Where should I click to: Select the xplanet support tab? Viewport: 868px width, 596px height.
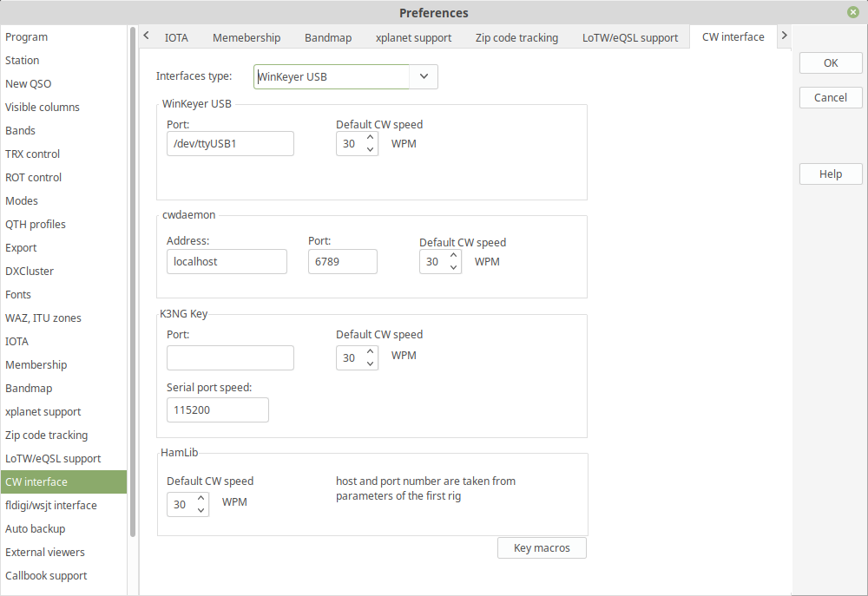point(413,37)
